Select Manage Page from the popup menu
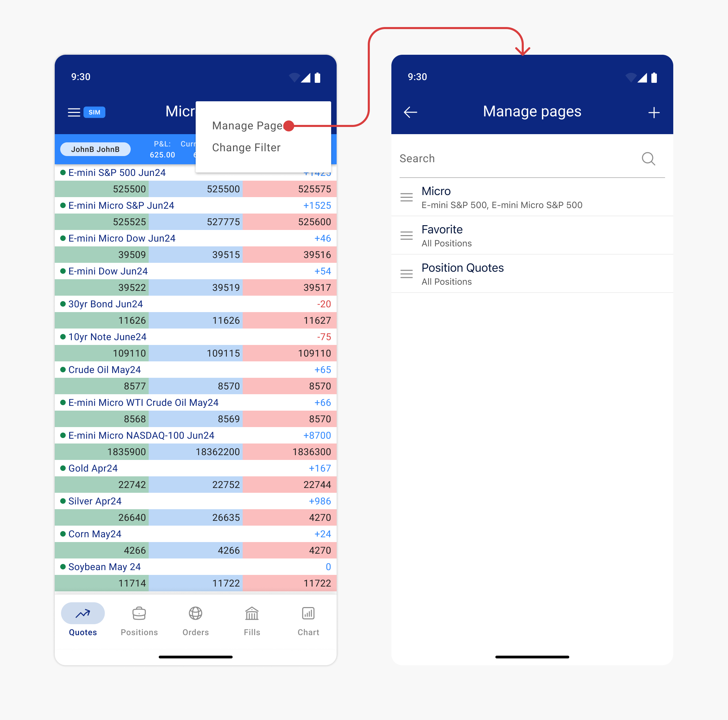 [247, 126]
